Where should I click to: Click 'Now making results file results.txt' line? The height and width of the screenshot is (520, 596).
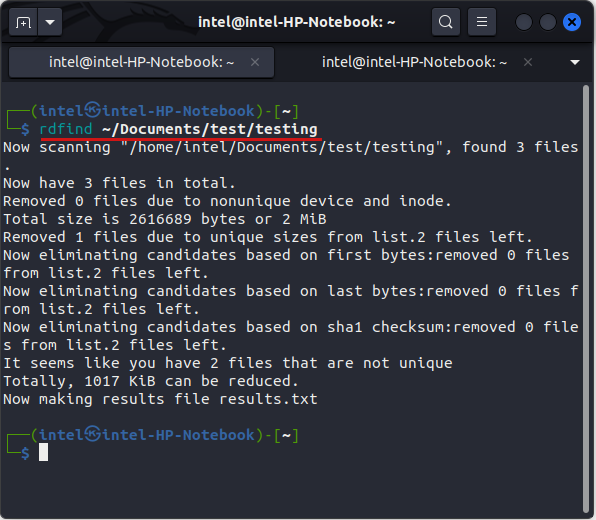click(x=160, y=399)
